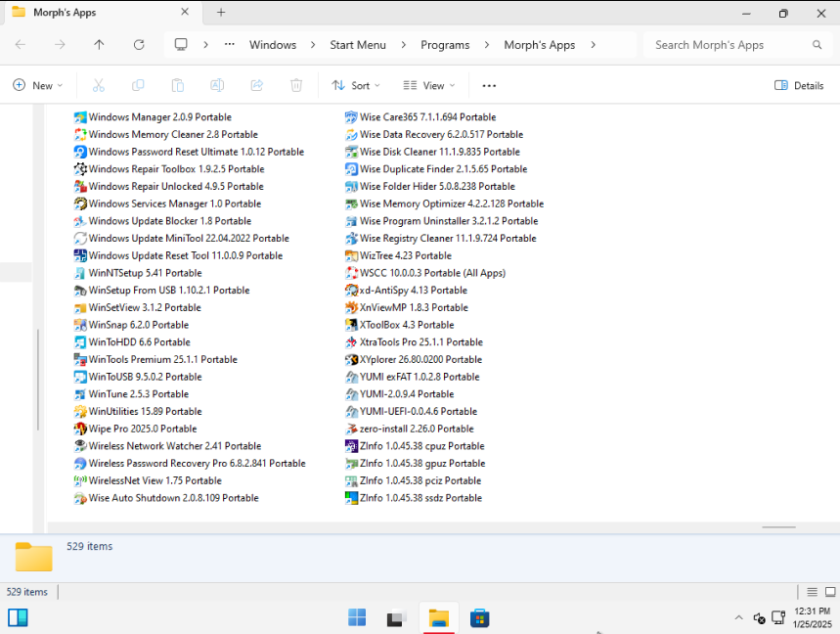The height and width of the screenshot is (634, 840).
Task: Open Windows Memory Cleaner 2.8 Portable icon
Action: (80, 134)
